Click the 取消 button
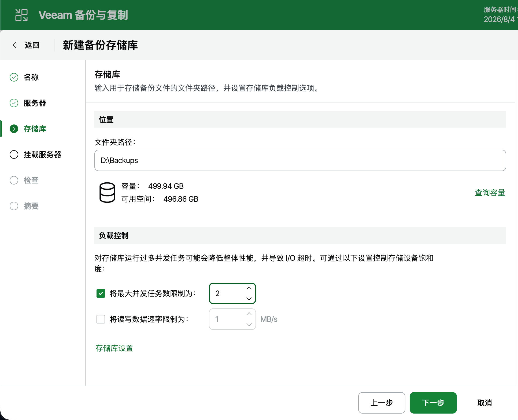Screen dimensions: 518x420 click(484, 403)
